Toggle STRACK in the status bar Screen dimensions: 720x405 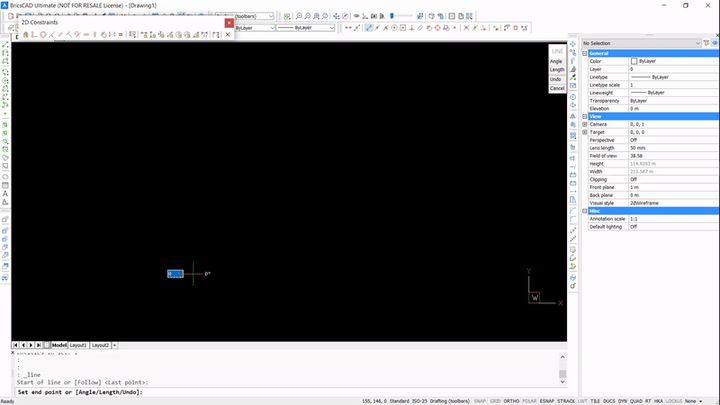(566, 401)
